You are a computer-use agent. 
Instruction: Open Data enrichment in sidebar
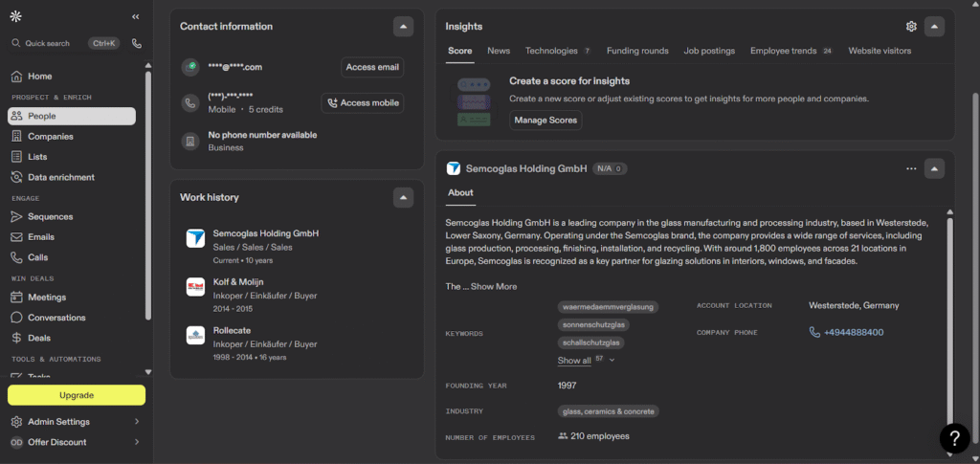click(x=60, y=177)
